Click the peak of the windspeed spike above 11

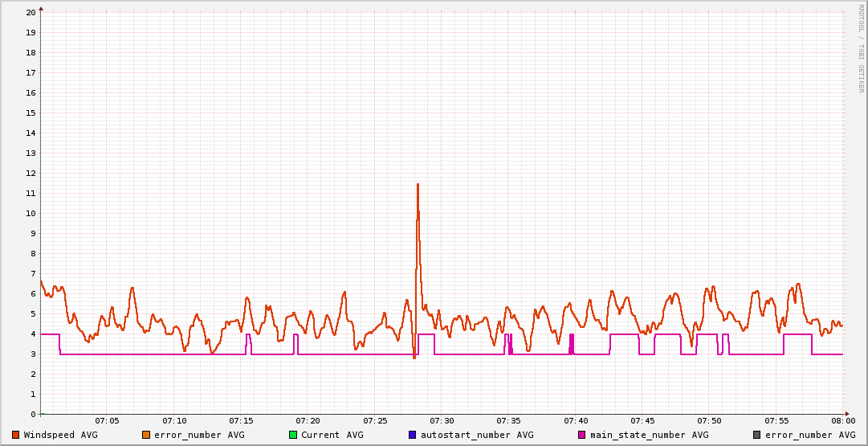coord(418,185)
